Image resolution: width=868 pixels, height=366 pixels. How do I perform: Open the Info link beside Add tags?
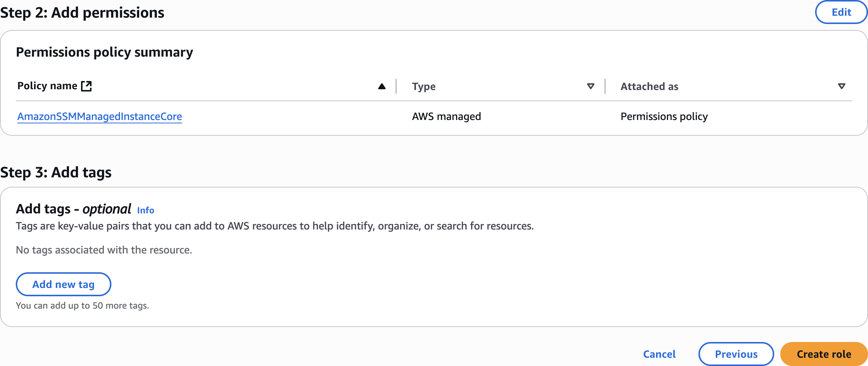point(146,210)
